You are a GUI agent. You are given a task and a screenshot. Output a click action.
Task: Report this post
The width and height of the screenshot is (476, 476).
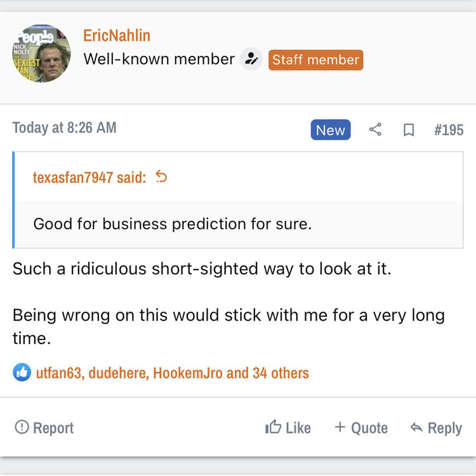pyautogui.click(x=44, y=428)
